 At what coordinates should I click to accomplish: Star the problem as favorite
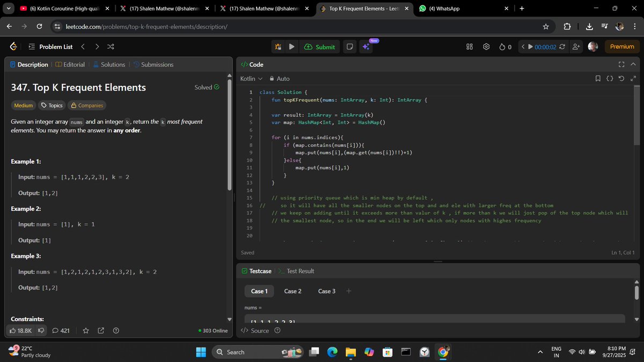pos(85,330)
